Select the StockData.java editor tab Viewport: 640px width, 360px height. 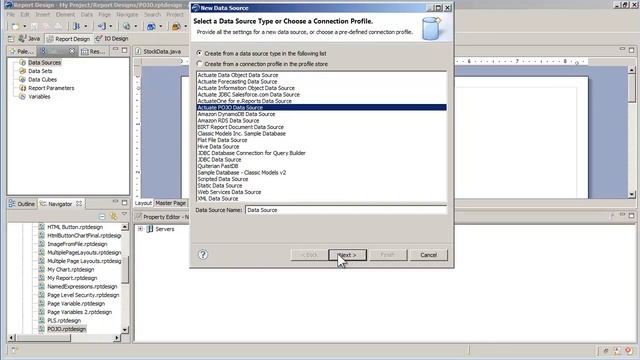[x=158, y=51]
